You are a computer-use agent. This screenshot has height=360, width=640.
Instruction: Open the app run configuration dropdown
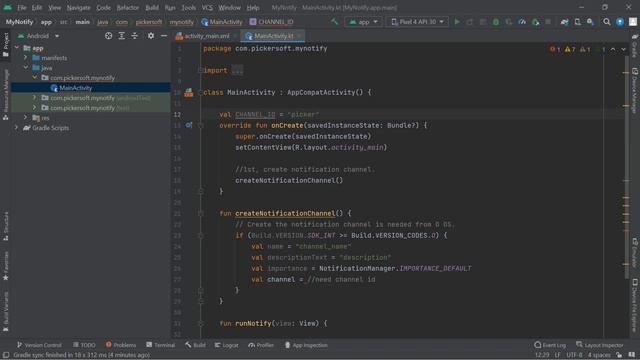pos(363,22)
